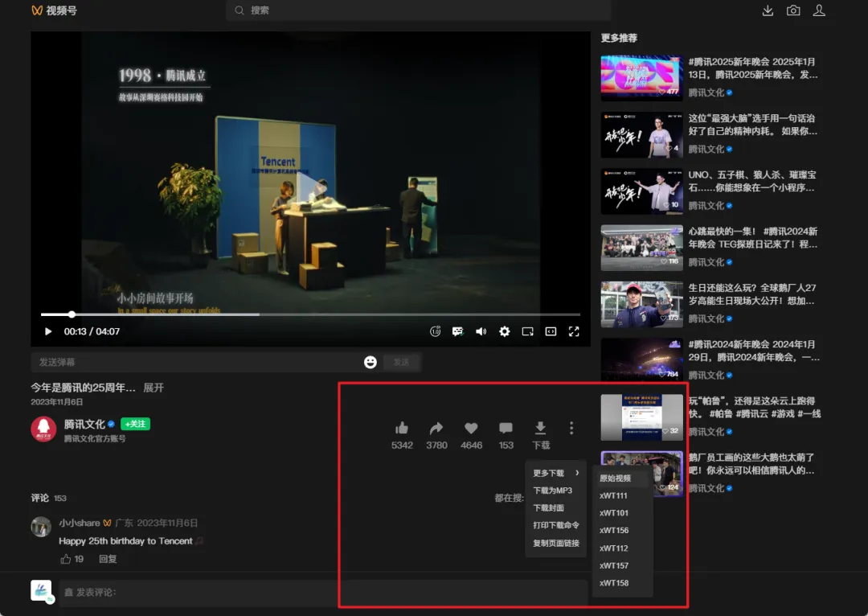Click the progress bar playhead knob
Image resolution: width=868 pixels, height=616 pixels.
coord(72,314)
